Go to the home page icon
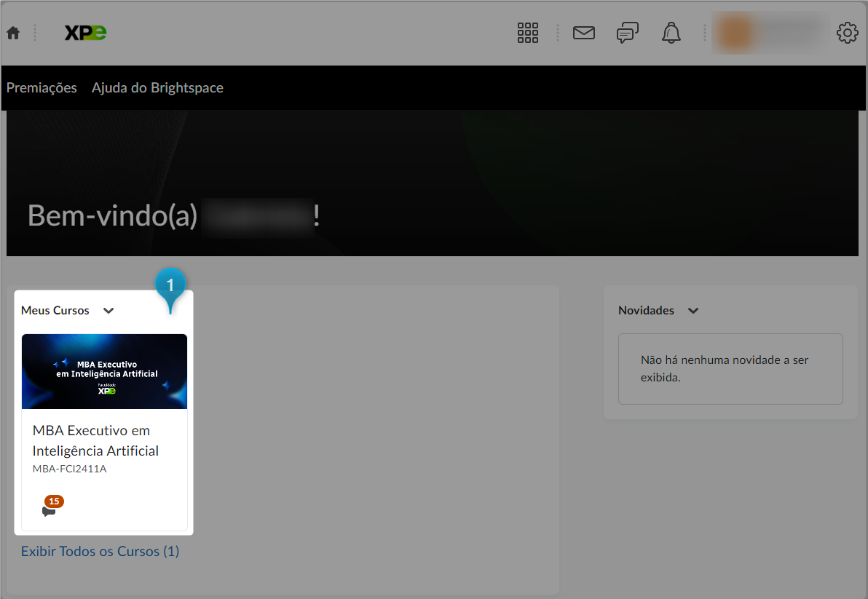 point(13,33)
